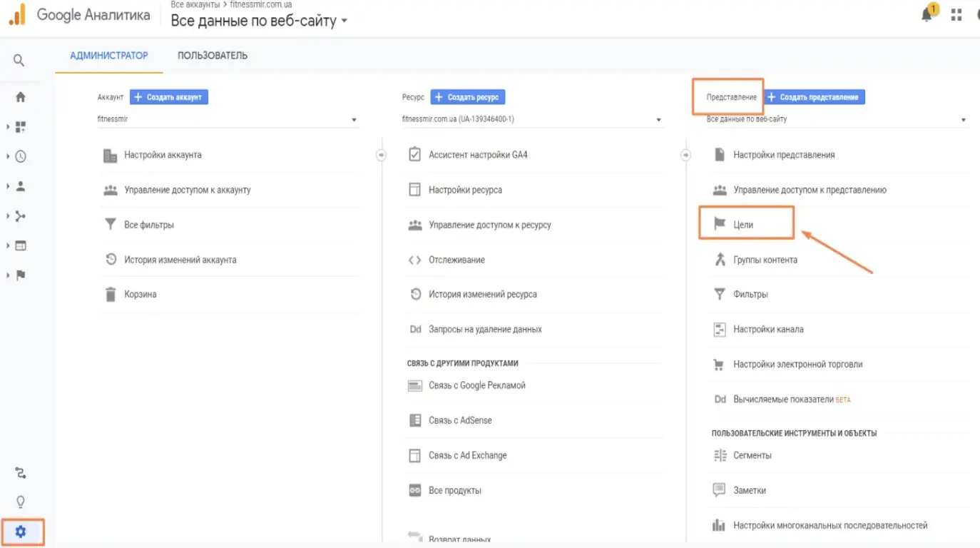Open the view dropdown Все данные по веб-сайту
This screenshot has height=548, width=980.
click(x=837, y=120)
